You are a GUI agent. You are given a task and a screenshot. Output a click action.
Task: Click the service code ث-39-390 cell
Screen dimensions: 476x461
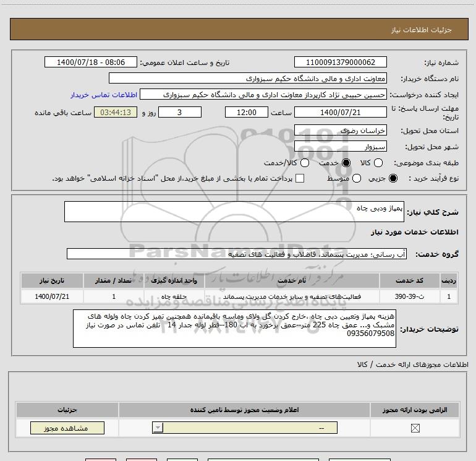click(x=409, y=296)
